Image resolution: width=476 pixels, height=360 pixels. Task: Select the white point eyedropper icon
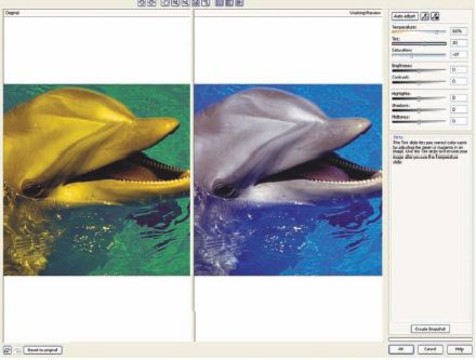pos(425,16)
